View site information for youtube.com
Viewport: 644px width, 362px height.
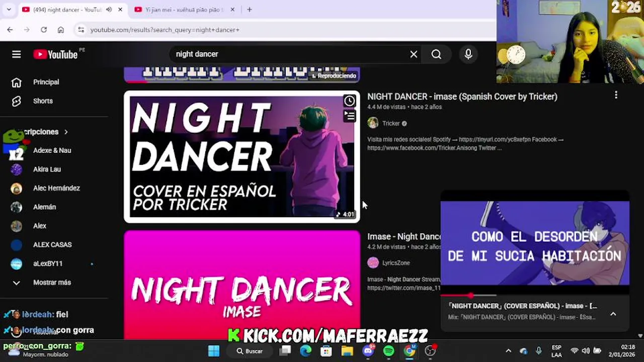click(81, 30)
